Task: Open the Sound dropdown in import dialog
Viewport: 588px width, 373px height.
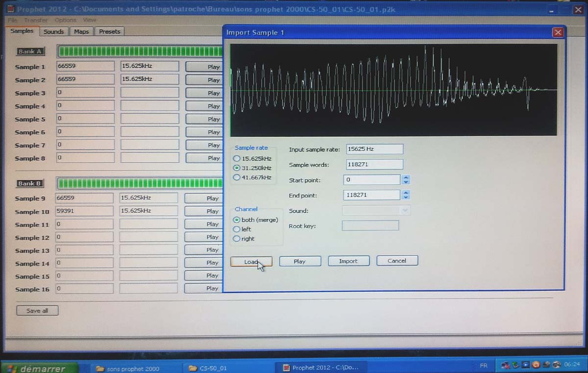Action: click(405, 210)
